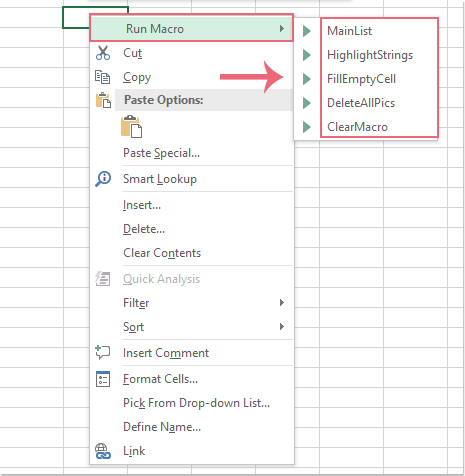465x476 pixels.
Task: Expand the Filter submenu arrow
Action: [282, 303]
